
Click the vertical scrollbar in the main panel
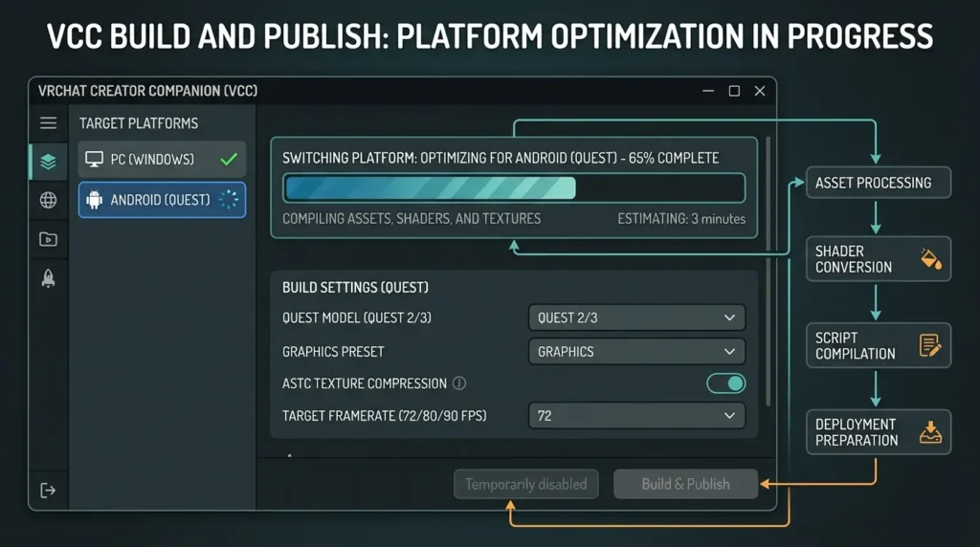pyautogui.click(x=768, y=272)
